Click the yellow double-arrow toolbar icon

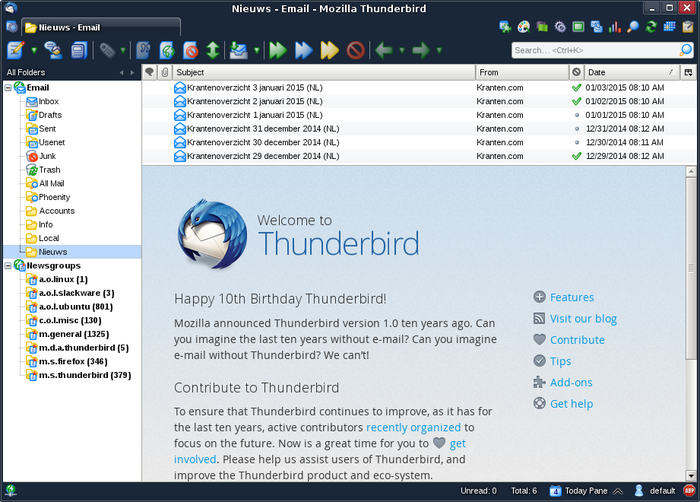click(329, 50)
